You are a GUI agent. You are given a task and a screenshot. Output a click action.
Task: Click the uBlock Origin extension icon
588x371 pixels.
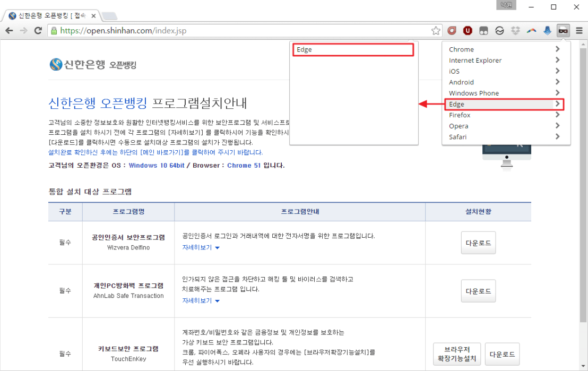(468, 30)
